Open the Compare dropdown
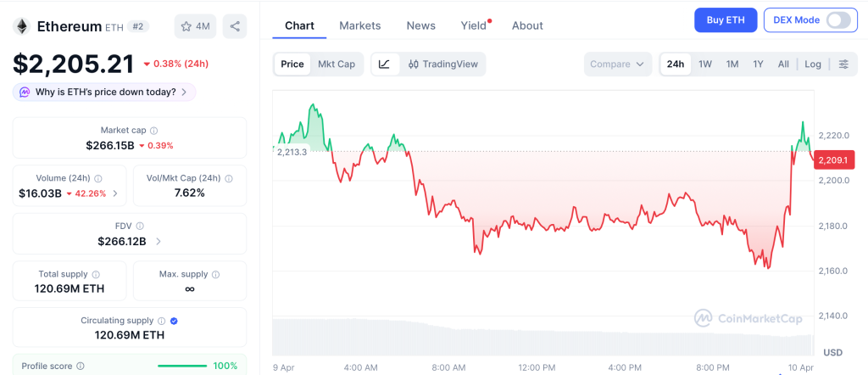The height and width of the screenshot is (375, 868). (x=618, y=64)
